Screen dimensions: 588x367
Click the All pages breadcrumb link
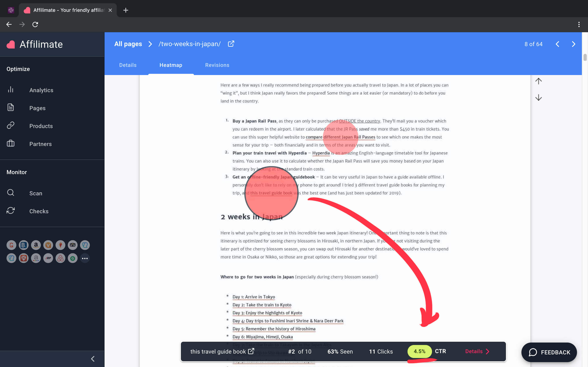(128, 44)
